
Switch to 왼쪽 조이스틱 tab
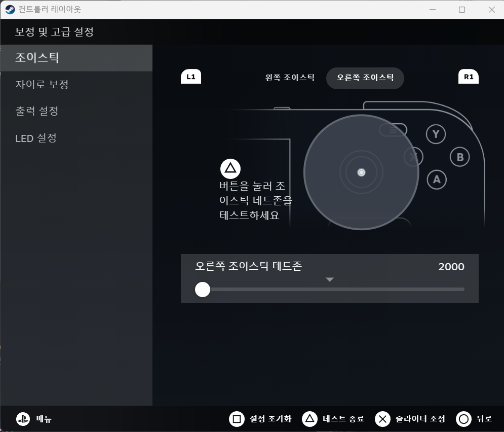pos(290,78)
